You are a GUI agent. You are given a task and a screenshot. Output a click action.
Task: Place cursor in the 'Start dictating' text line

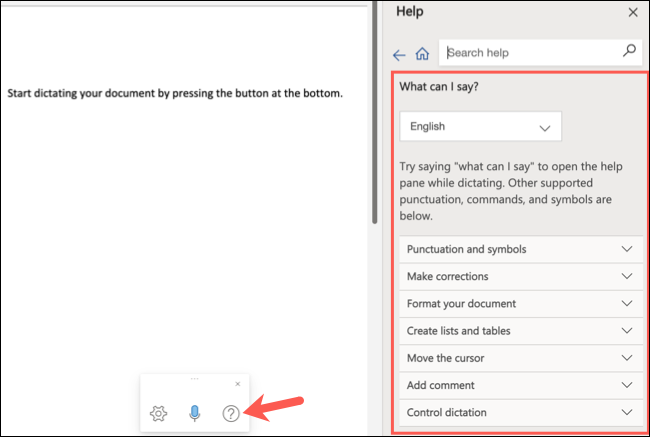click(x=175, y=94)
